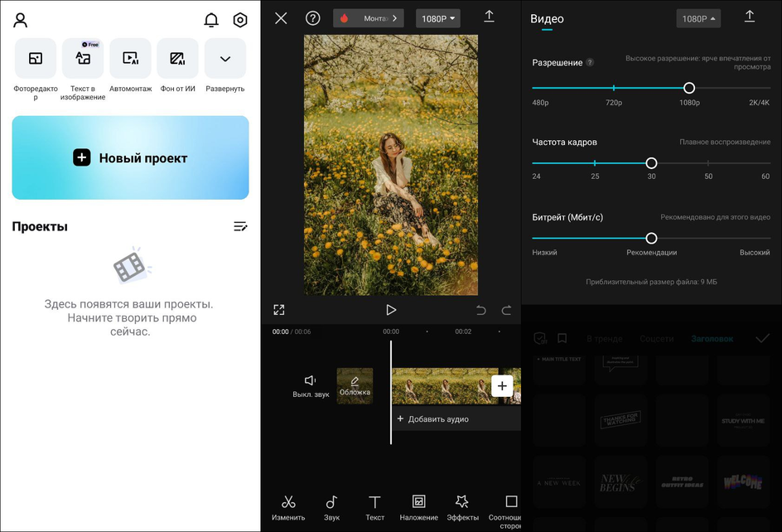
Task: Open the 1080P dropdown in the Видео panel
Action: coord(698,18)
